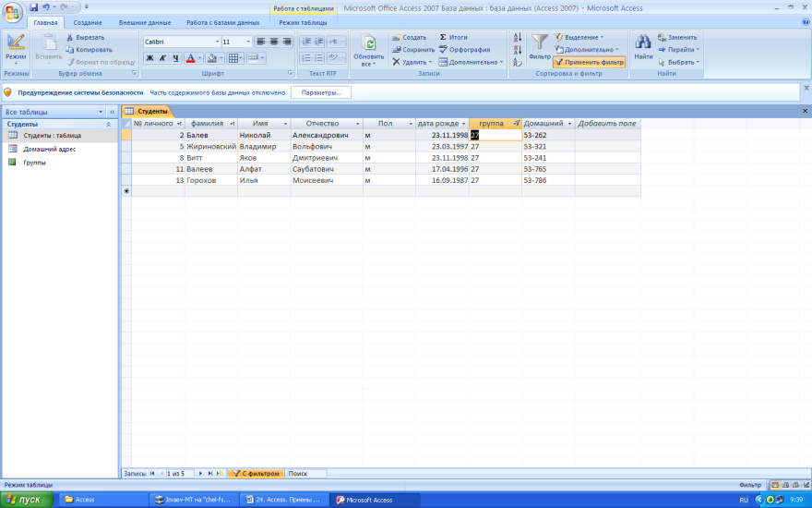Open the Режим view switcher
This screenshot has height=508, width=812.
[16, 48]
